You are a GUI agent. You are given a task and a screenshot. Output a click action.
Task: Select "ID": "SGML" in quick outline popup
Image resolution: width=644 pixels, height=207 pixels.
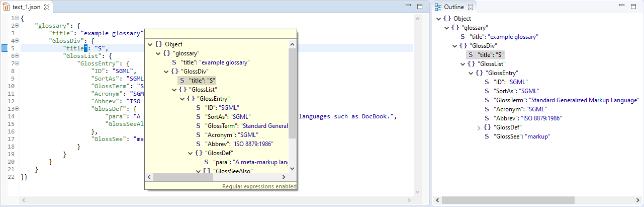221,108
